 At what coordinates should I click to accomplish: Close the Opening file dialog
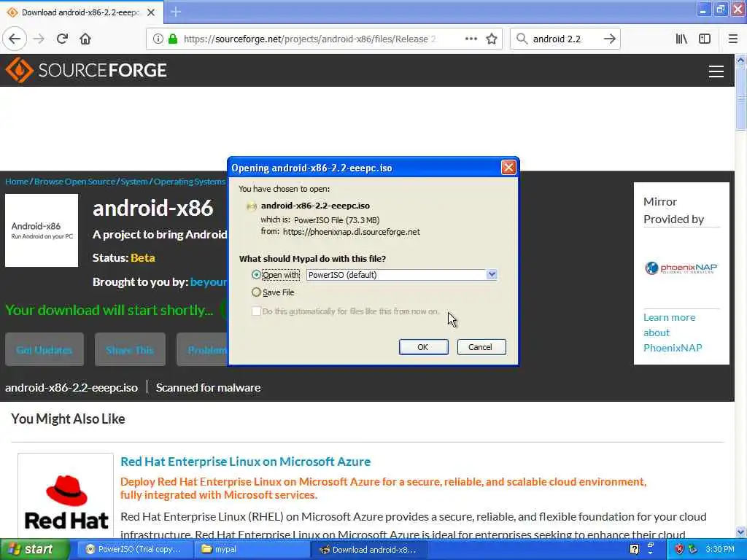coord(508,168)
